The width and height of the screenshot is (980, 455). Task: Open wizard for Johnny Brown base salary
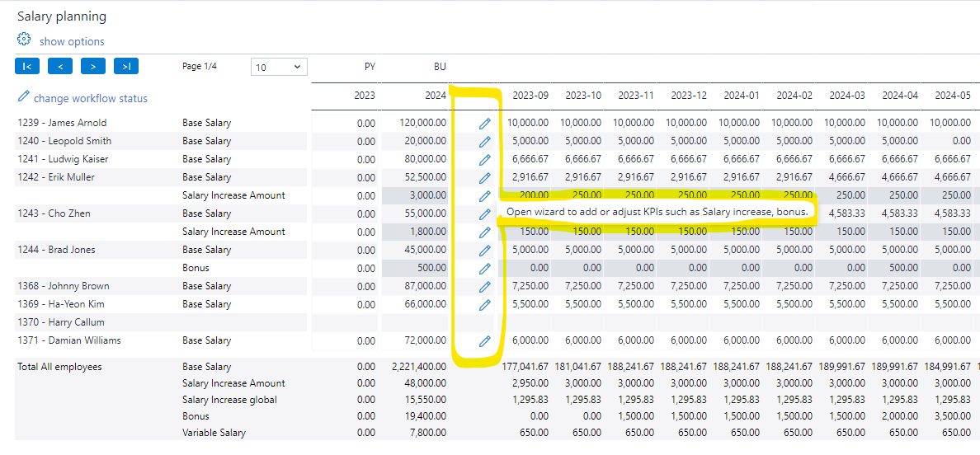(x=484, y=286)
